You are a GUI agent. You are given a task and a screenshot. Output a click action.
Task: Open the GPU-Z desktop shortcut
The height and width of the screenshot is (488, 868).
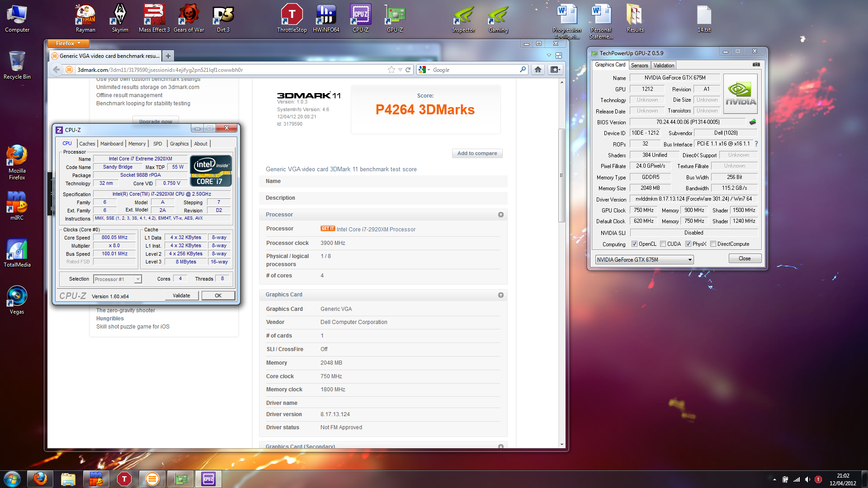click(395, 18)
